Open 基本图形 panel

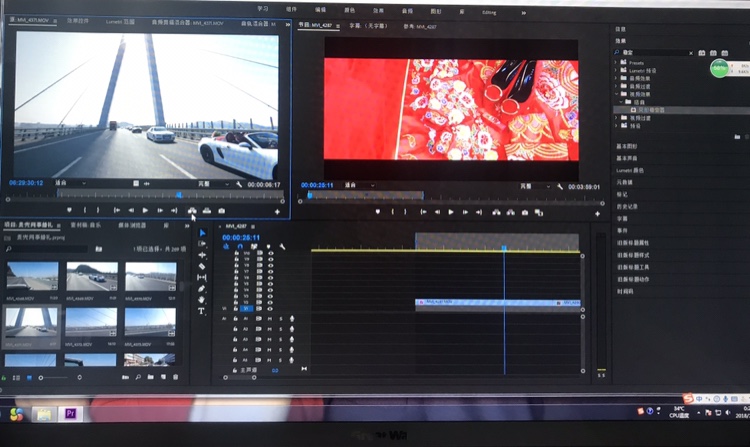[x=626, y=146]
